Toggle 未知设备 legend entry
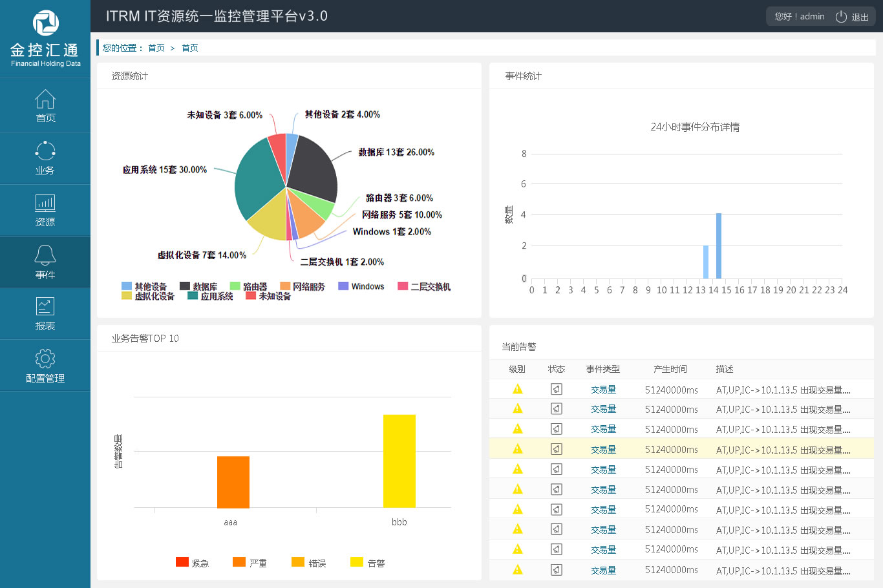Screen dimensions: 883x588 (268, 296)
